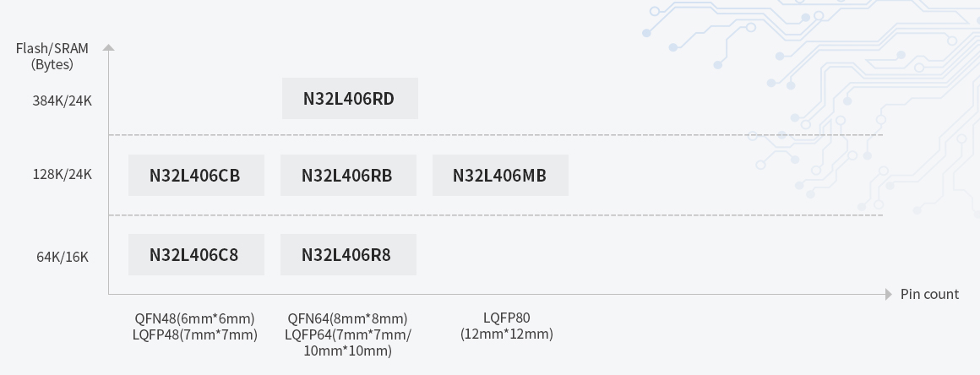Select the 384K/24K memory label
This screenshot has height=375, width=980.
click(x=63, y=101)
